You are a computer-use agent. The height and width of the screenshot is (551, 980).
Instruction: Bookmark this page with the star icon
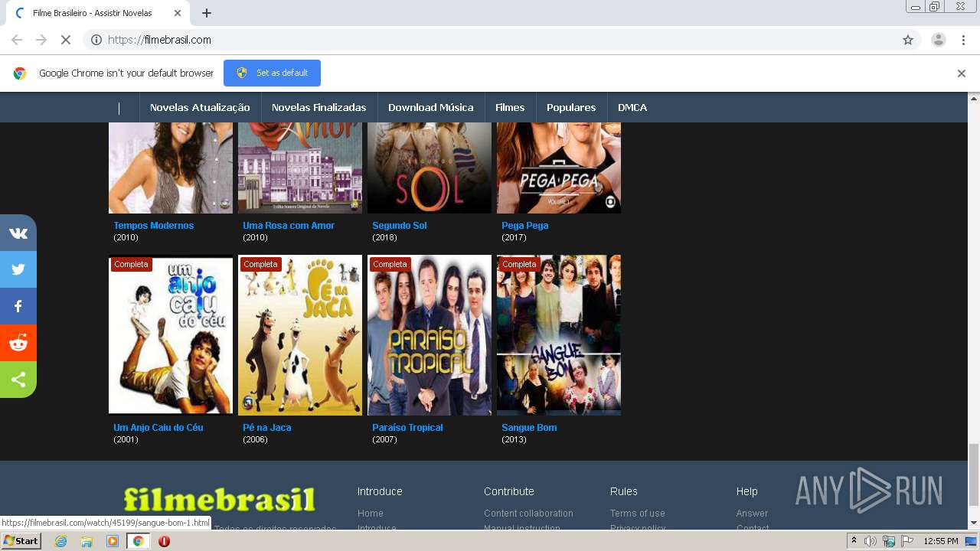point(908,40)
